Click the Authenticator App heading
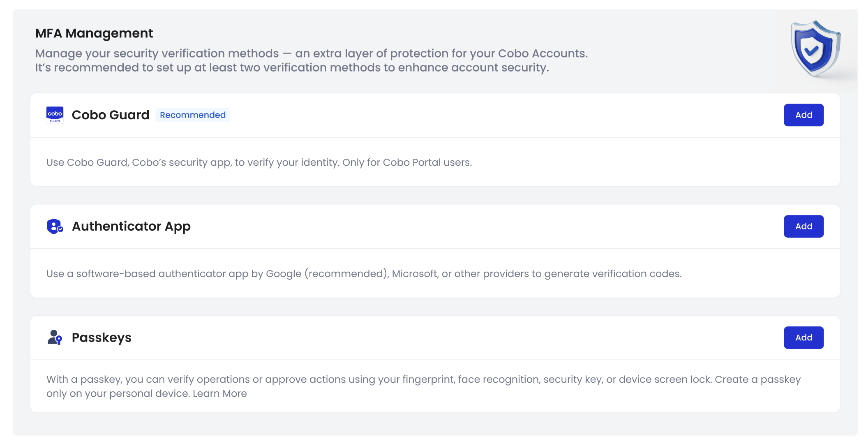Image resolution: width=868 pixels, height=444 pixels. pos(131,227)
